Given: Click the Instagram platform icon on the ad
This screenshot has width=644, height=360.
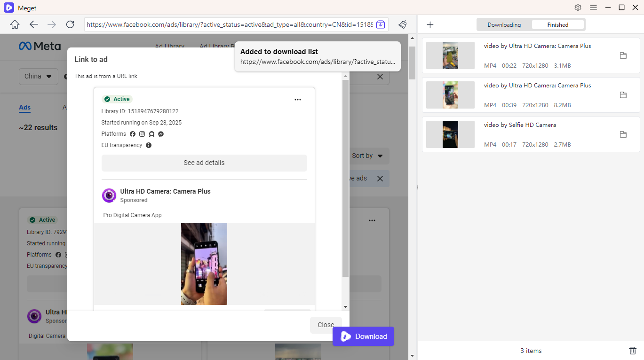Looking at the screenshot, I should (x=142, y=134).
